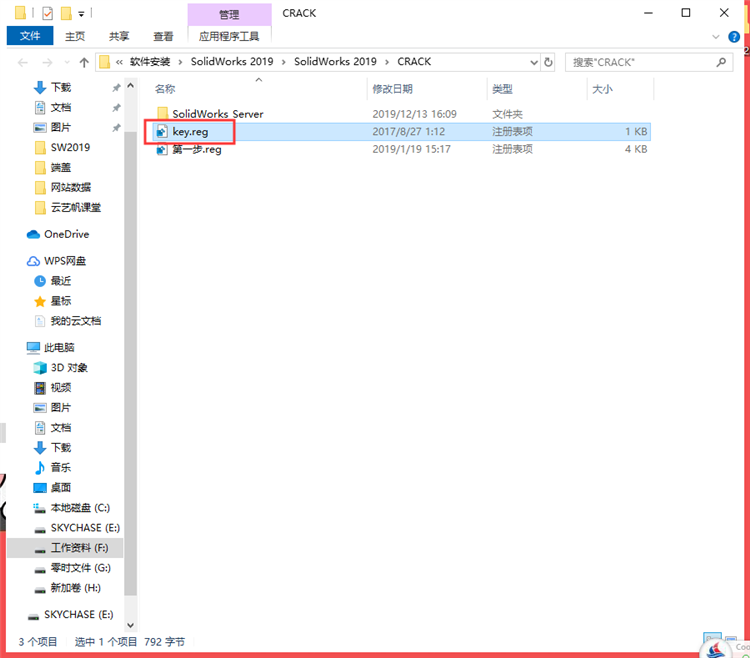
Task: Navigate to 软件安装 breadcrumb
Action: tap(150, 62)
